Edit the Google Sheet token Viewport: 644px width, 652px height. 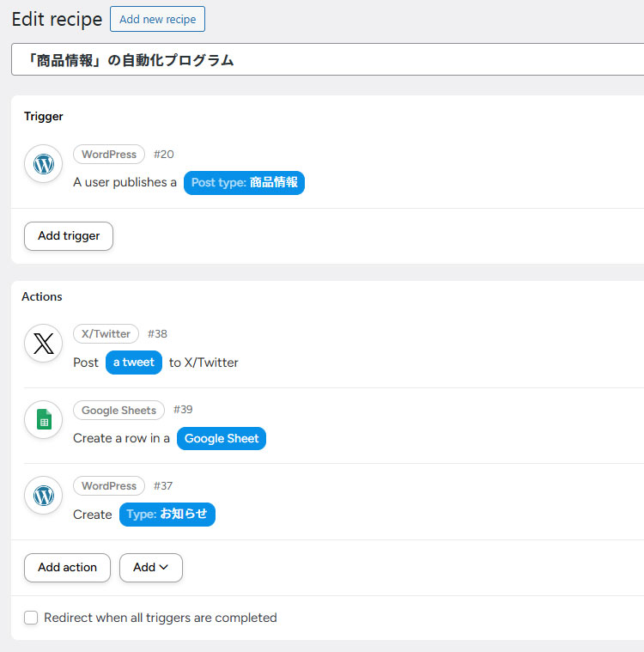(x=222, y=439)
